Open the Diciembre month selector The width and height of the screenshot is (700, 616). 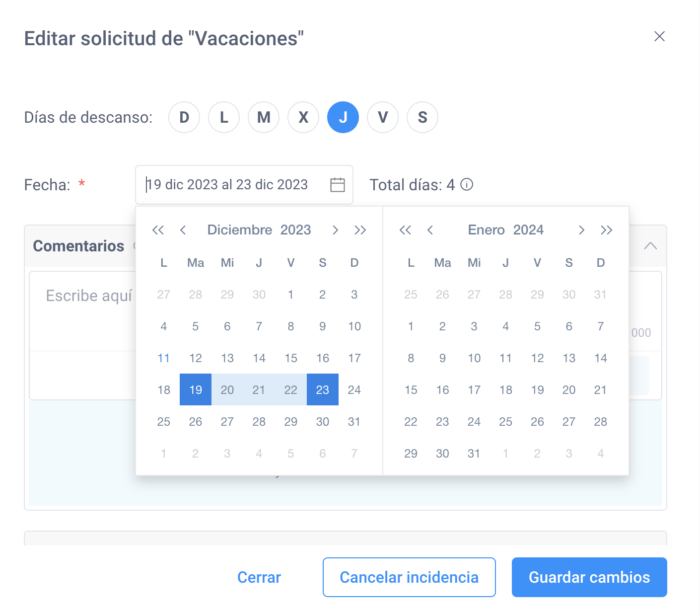240,230
